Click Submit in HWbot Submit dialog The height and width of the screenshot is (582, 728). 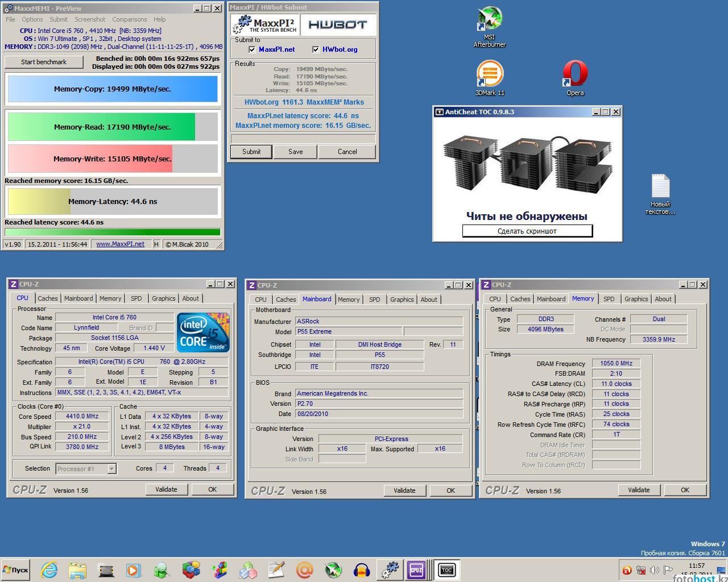[x=251, y=152]
